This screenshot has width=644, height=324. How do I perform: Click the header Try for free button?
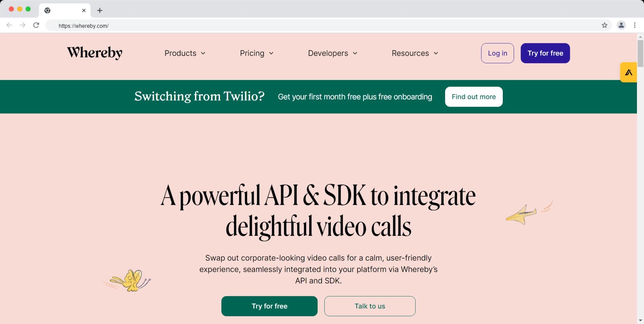coord(545,53)
